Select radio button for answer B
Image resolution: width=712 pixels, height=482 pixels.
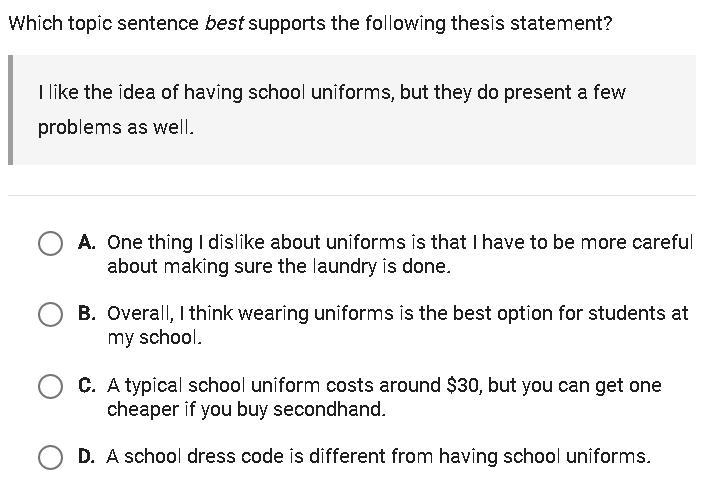pos(50,314)
